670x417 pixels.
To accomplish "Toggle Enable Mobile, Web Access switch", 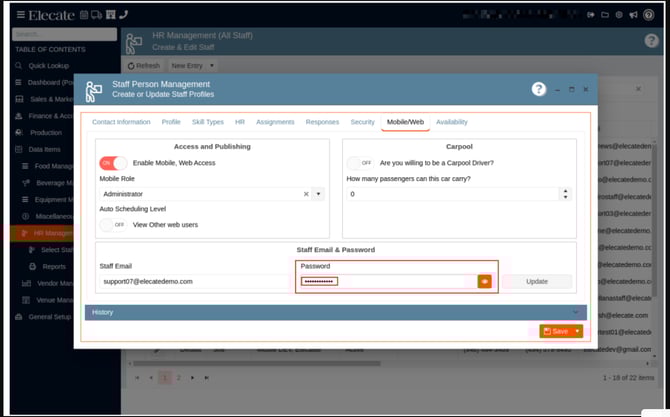I will (x=112, y=163).
